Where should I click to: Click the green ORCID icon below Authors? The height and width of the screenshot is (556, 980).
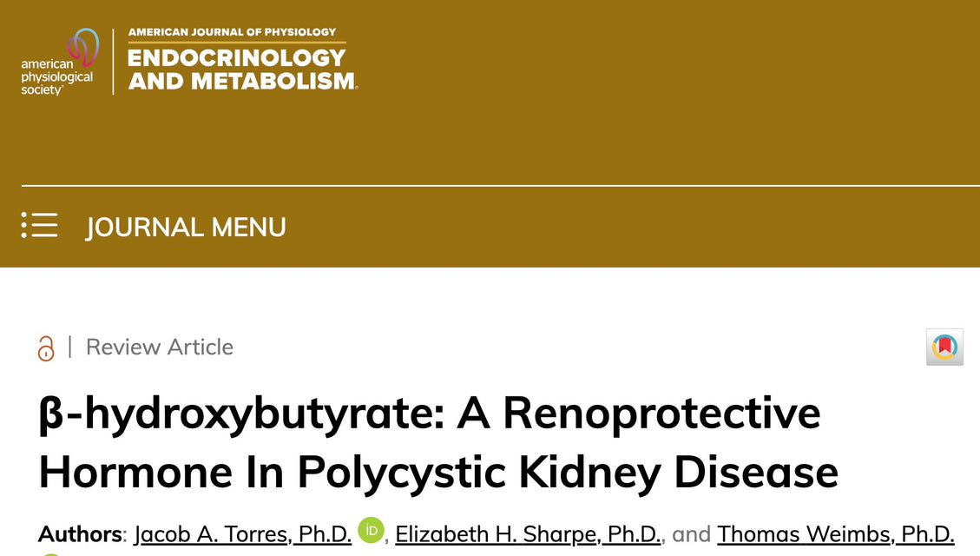pos(51,553)
